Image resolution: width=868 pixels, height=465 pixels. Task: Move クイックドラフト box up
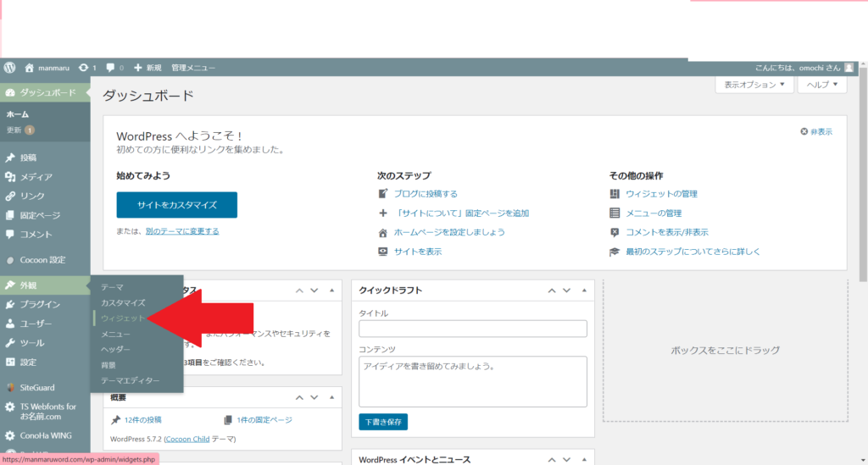pyautogui.click(x=551, y=291)
